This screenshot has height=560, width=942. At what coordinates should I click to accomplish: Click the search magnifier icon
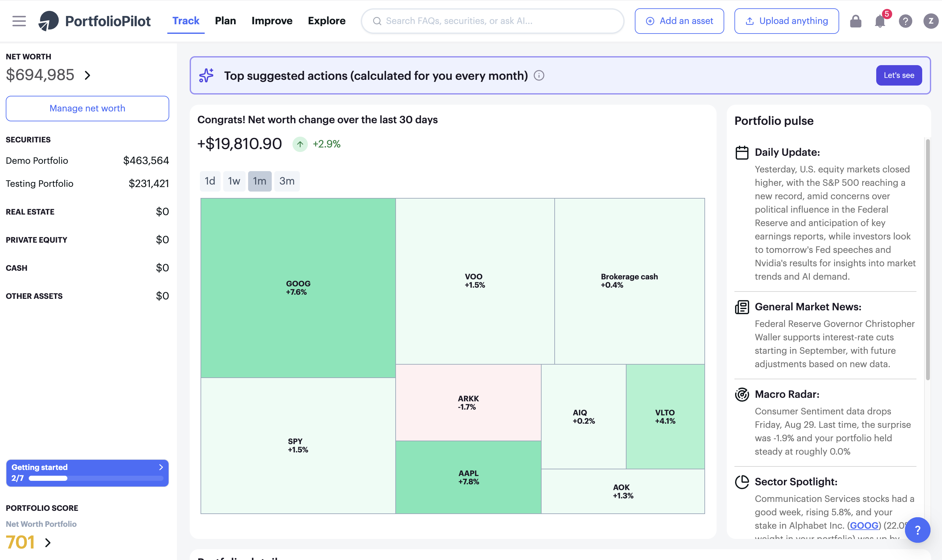[x=377, y=21]
